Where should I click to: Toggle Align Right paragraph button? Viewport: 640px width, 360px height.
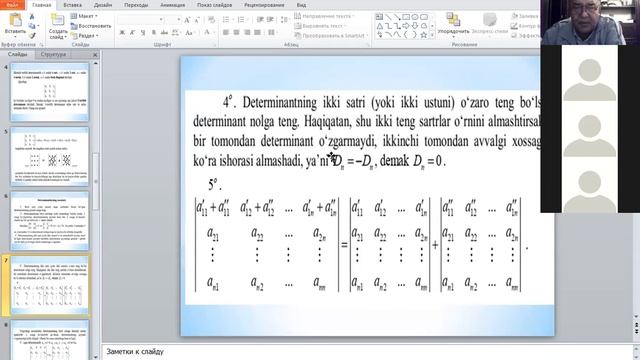pyautogui.click(x=247, y=32)
